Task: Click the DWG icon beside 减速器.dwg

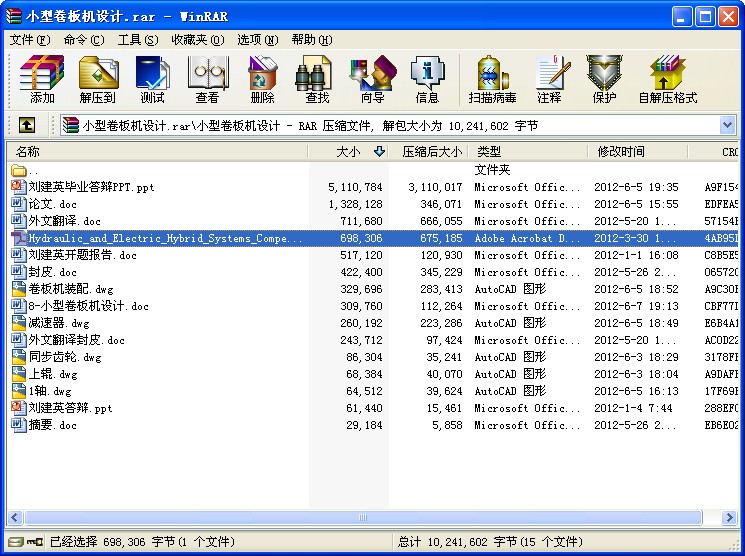Action: [x=18, y=323]
